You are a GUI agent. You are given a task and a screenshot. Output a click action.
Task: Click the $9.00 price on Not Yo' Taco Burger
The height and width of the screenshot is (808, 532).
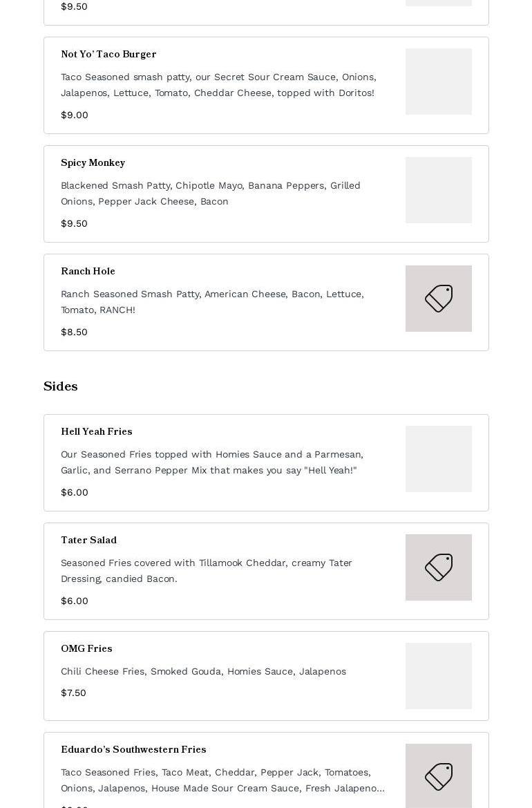75,115
